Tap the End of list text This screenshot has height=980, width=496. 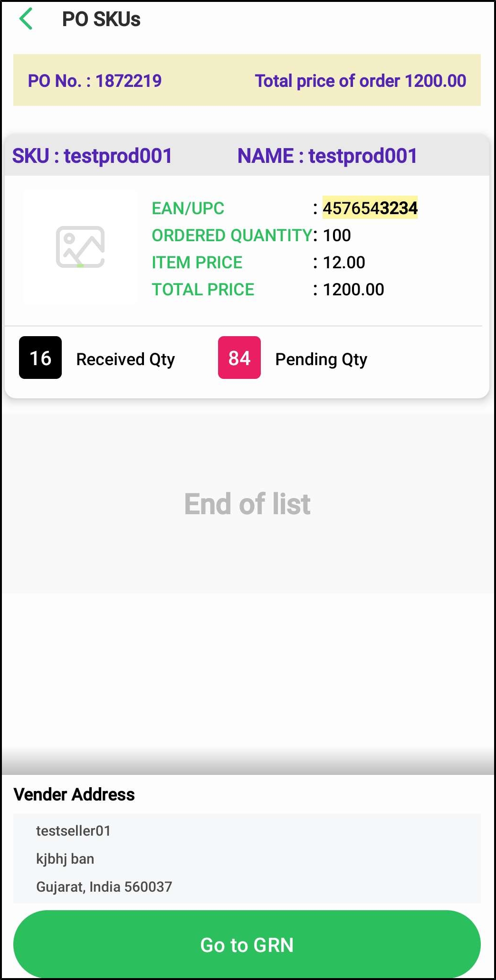pyautogui.click(x=247, y=504)
